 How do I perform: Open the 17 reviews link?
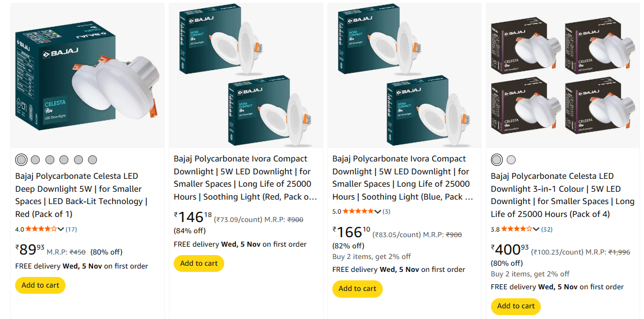tap(71, 229)
